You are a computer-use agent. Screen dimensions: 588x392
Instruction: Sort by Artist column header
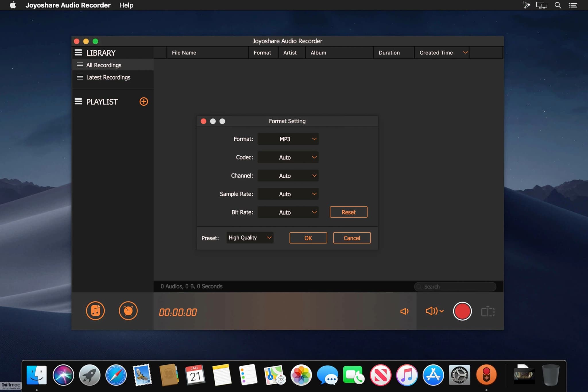[292, 53]
